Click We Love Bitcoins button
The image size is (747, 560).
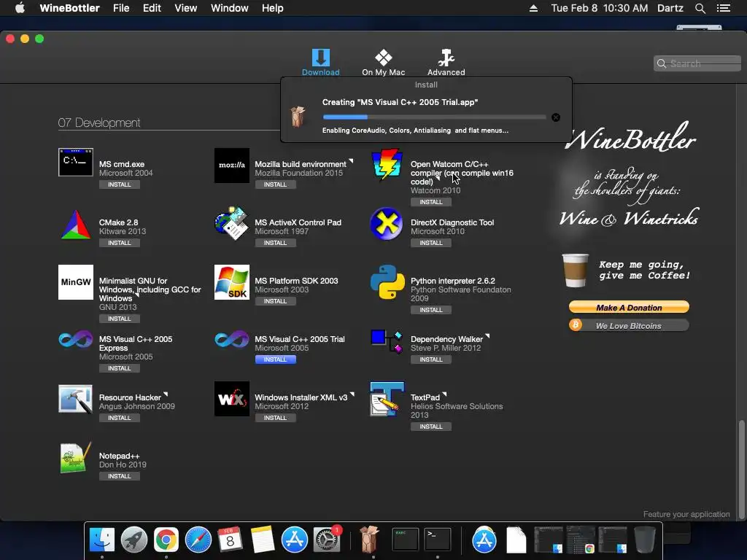(629, 326)
